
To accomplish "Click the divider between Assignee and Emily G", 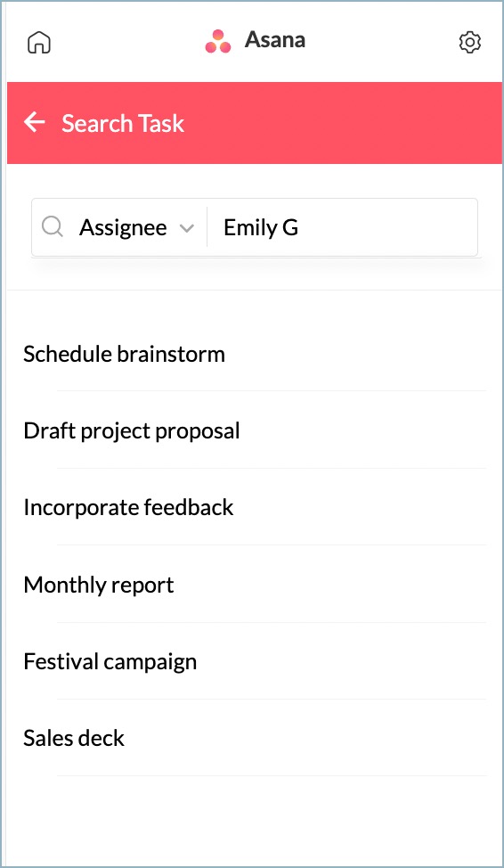I will tap(207, 227).
